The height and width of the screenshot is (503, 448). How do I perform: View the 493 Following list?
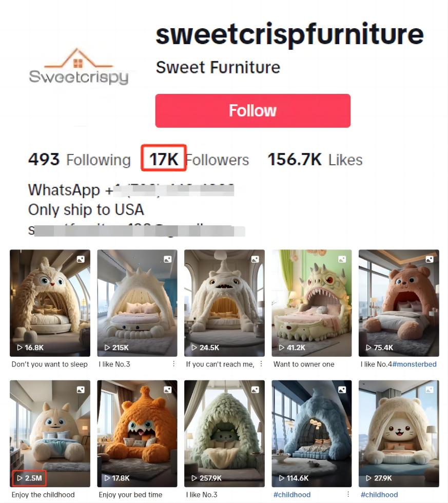tap(80, 160)
